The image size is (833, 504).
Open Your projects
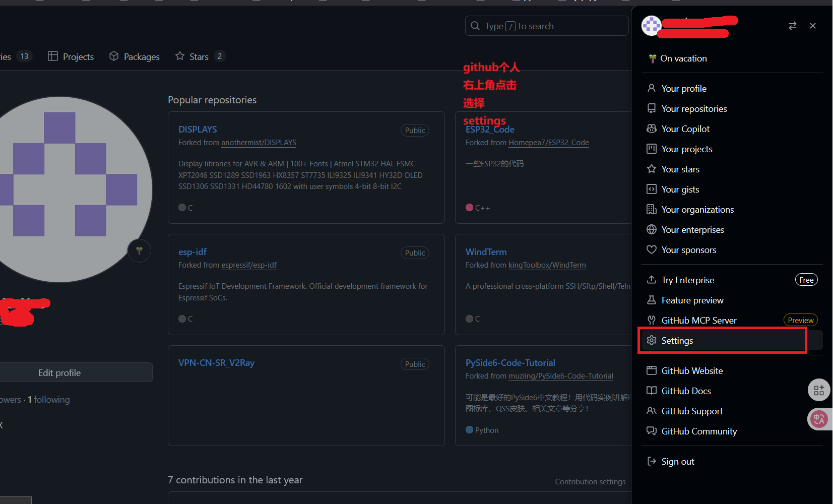point(732,149)
